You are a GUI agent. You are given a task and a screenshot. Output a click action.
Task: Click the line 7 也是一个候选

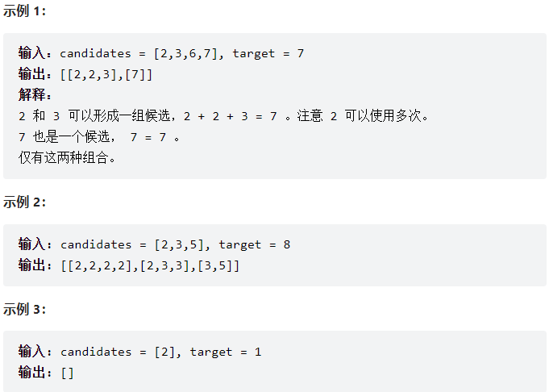(98, 137)
